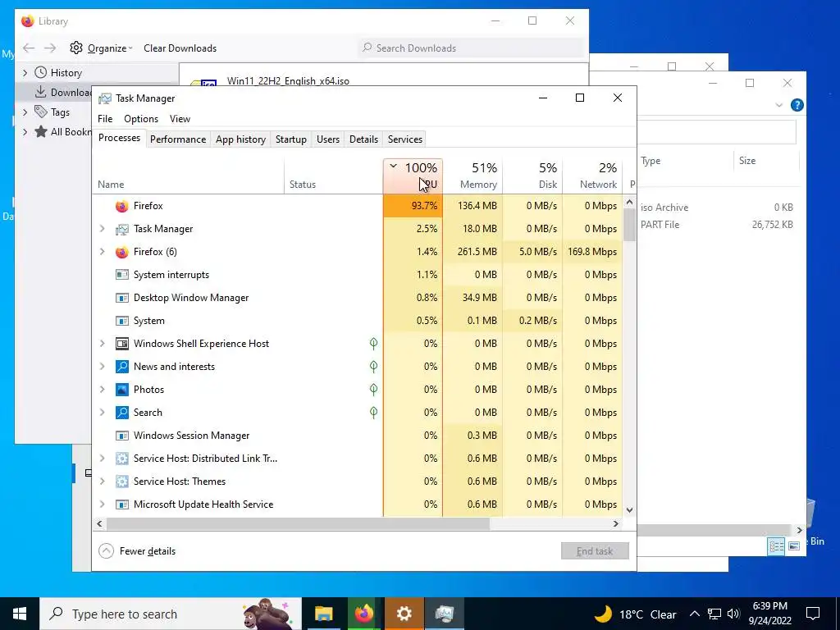Expand Windows Shell Experience Host group
Screen dimensions: 840x630
pyautogui.click(x=103, y=344)
